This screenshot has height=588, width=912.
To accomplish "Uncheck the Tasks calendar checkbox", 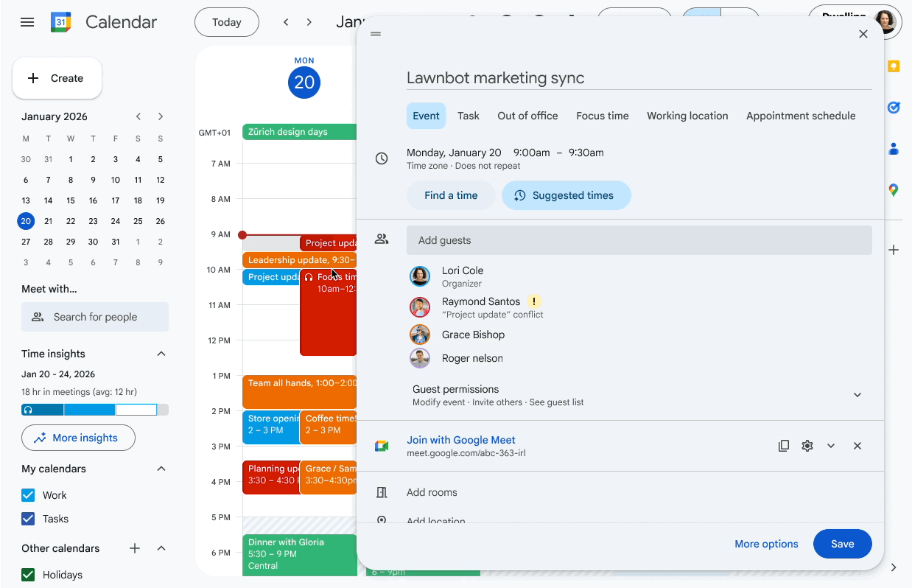I will (28, 519).
